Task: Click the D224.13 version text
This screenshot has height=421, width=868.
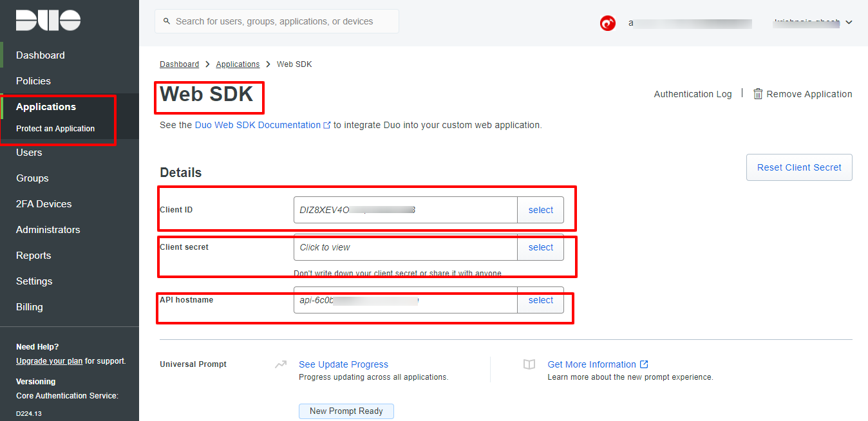Action: [x=29, y=414]
